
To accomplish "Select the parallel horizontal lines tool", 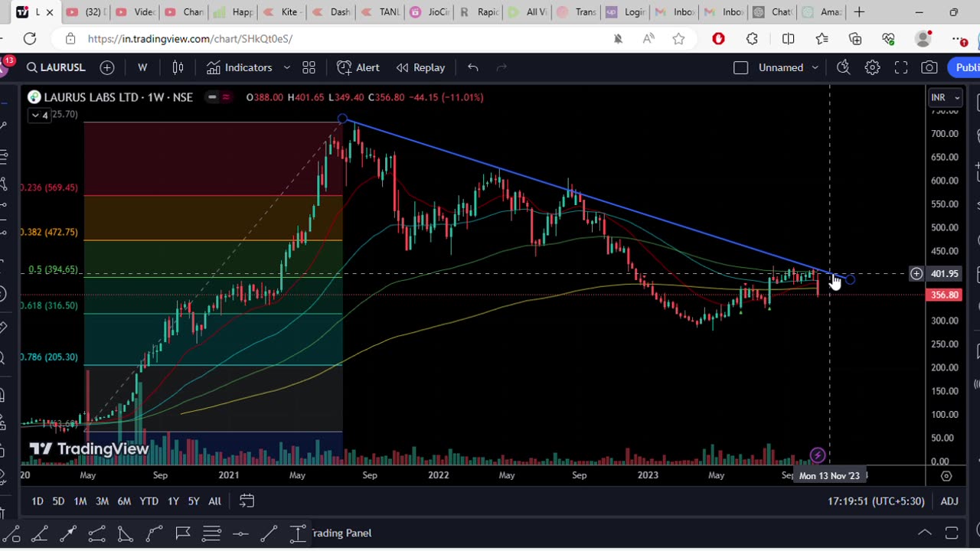I will coord(211,533).
